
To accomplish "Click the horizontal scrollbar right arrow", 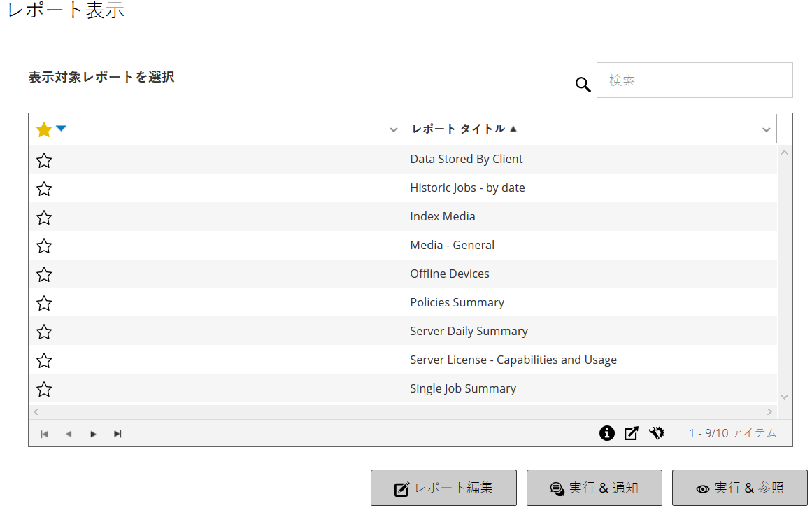I will click(x=770, y=412).
